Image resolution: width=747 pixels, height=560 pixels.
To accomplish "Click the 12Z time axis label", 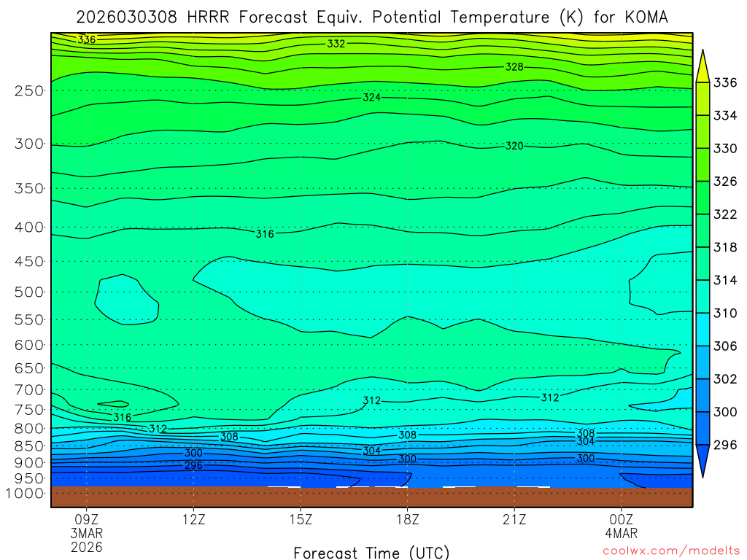I will click(193, 519).
